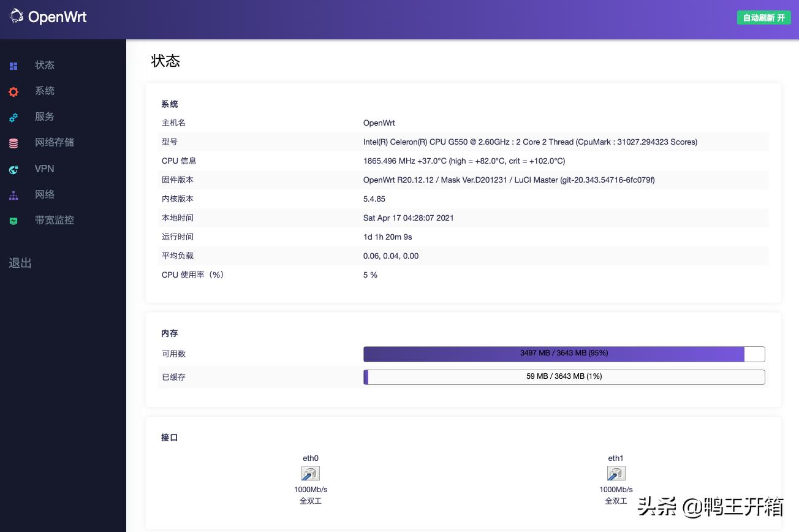Select the 系统 gear icon

click(x=13, y=92)
